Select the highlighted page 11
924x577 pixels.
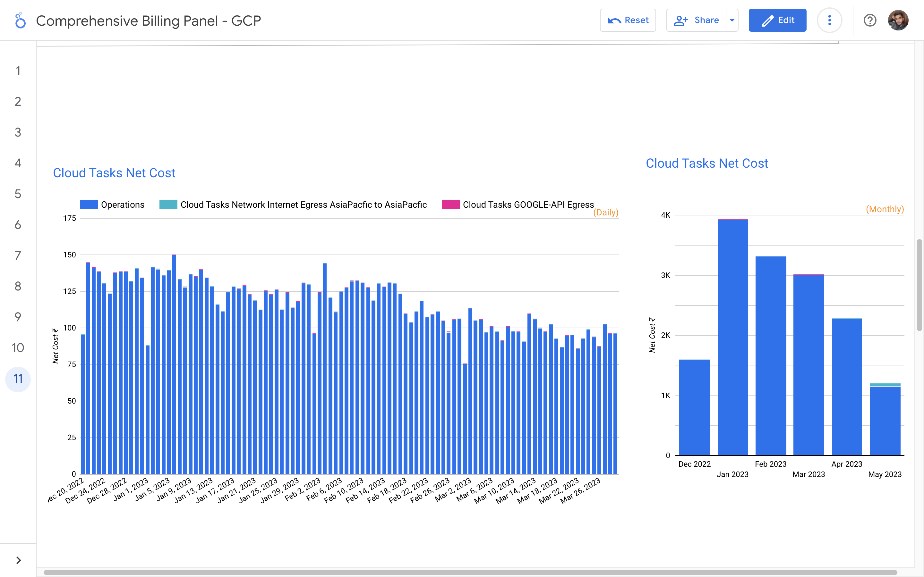(18, 379)
